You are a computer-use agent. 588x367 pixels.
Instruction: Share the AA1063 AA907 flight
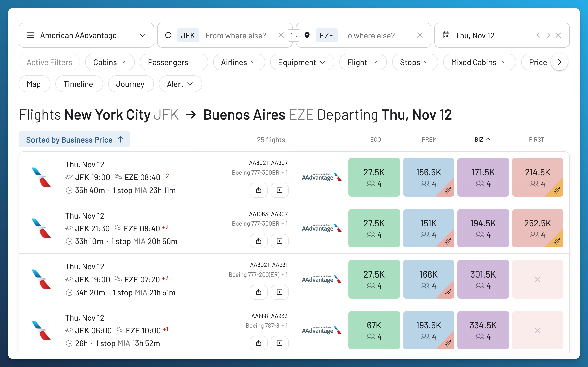pyautogui.click(x=259, y=241)
